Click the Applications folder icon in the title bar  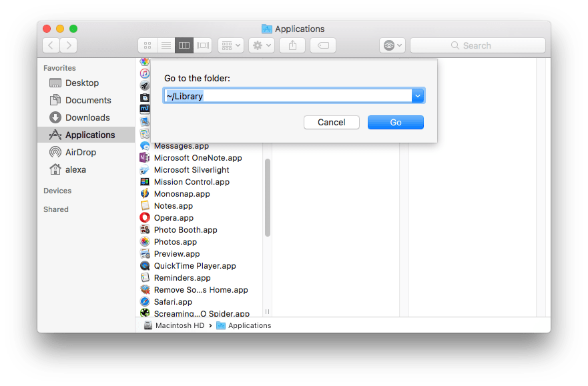point(266,29)
